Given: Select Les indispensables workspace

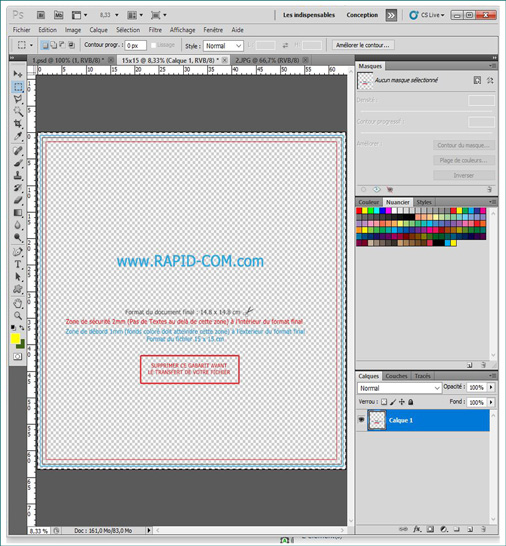Looking at the screenshot, I should pos(309,15).
